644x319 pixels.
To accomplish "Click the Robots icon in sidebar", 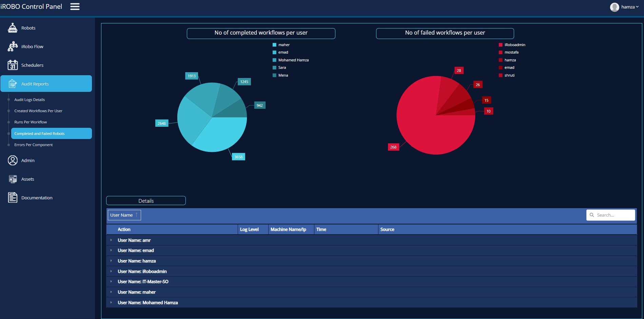I will coord(13,28).
